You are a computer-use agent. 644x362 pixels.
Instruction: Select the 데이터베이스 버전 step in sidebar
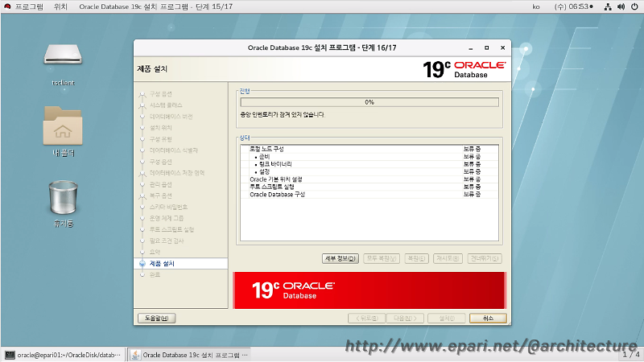click(x=171, y=117)
